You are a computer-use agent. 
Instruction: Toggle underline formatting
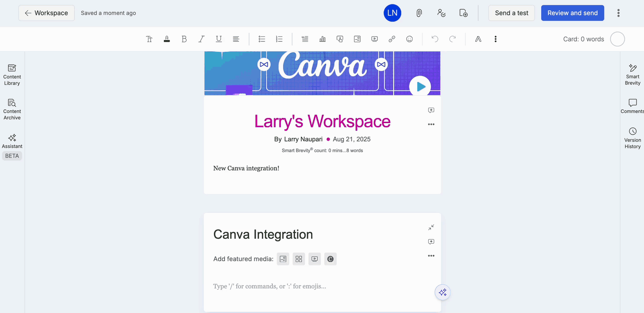[x=219, y=39]
